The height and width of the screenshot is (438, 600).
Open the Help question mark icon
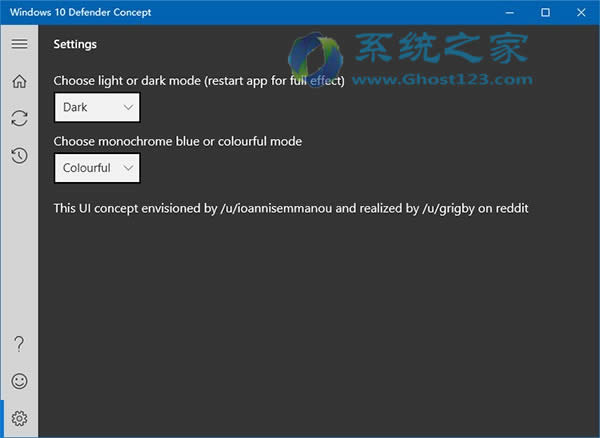[19, 344]
